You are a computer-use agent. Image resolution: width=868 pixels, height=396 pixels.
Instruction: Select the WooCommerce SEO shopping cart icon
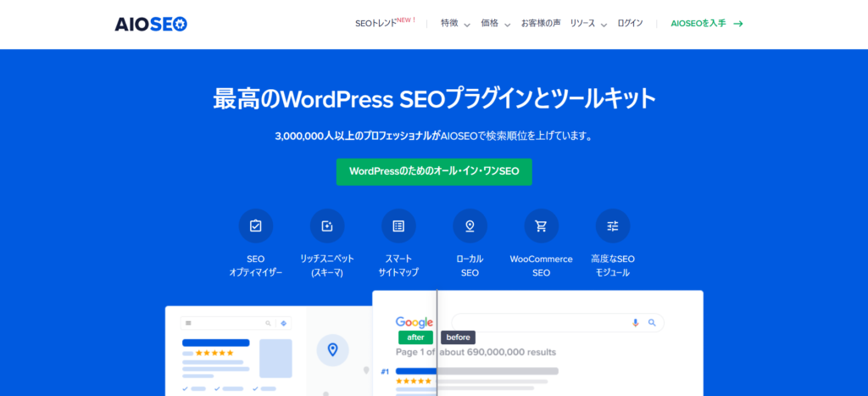click(542, 226)
